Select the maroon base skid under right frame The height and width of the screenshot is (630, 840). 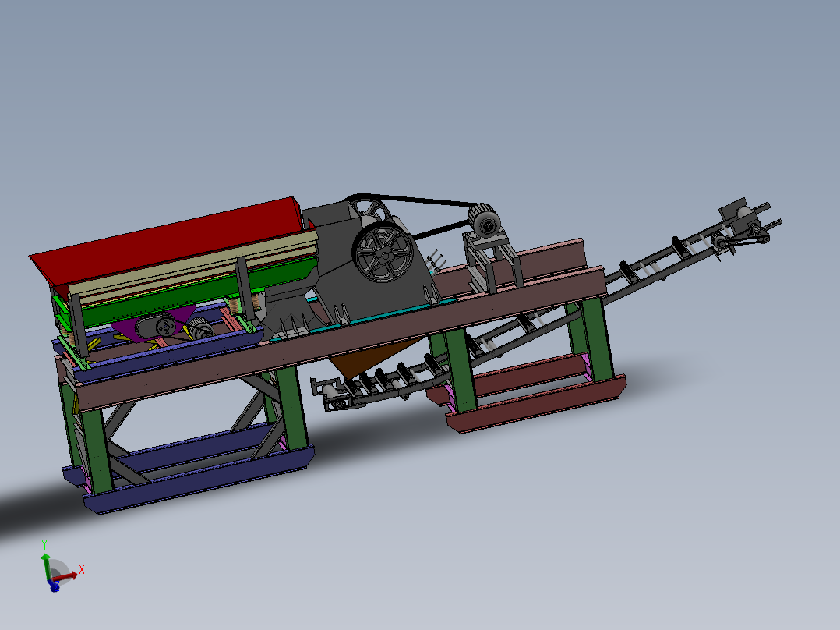coord(536,404)
